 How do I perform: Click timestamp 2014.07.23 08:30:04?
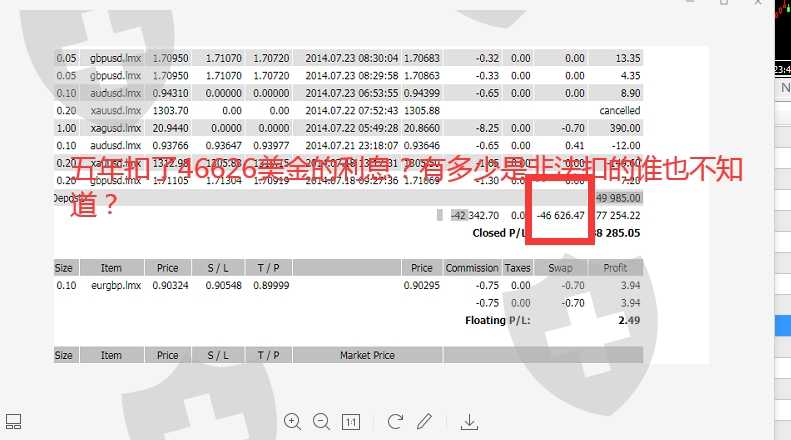coord(352,58)
